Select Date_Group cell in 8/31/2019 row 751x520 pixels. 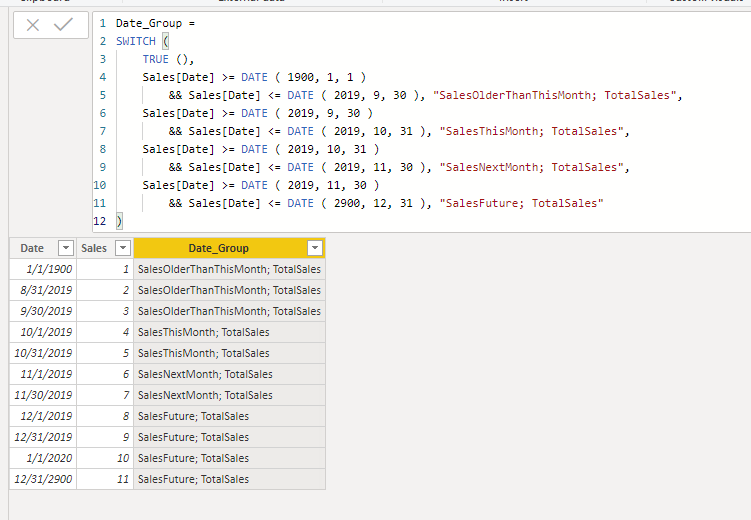(x=229, y=290)
